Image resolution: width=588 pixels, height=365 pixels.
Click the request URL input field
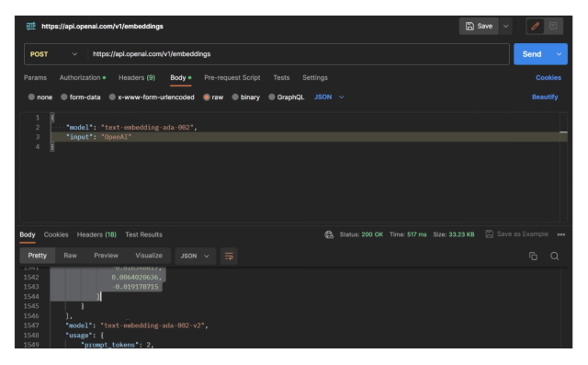tap(298, 54)
